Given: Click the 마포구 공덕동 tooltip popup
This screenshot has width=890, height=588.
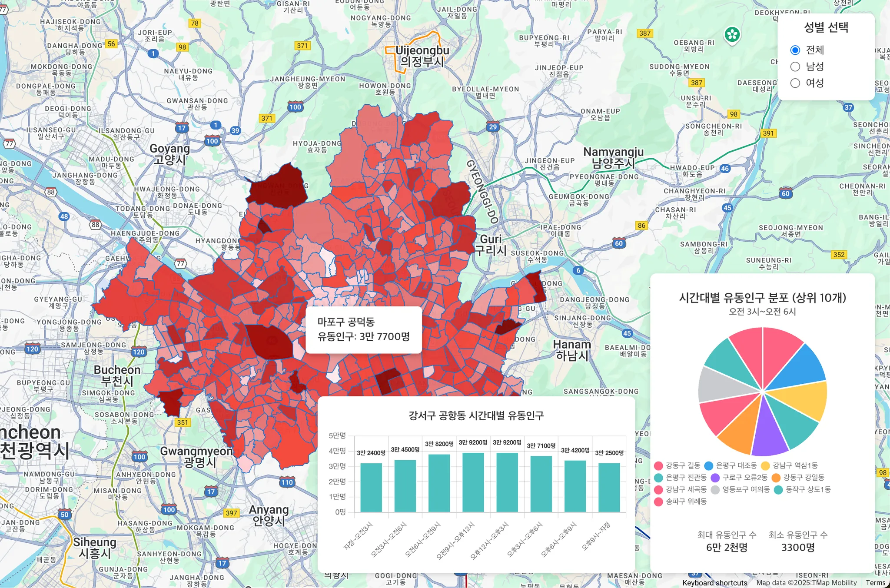Looking at the screenshot, I should click(364, 329).
